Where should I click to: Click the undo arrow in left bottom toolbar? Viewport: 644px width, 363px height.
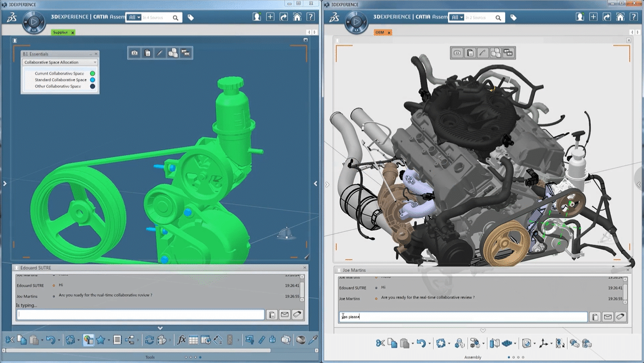pyautogui.click(x=50, y=339)
